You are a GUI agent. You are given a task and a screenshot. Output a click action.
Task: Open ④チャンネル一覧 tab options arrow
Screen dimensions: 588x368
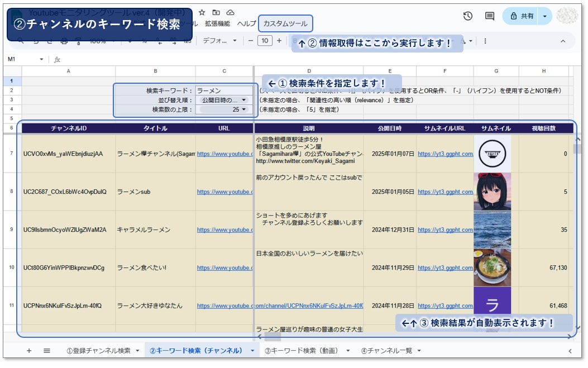point(419,351)
